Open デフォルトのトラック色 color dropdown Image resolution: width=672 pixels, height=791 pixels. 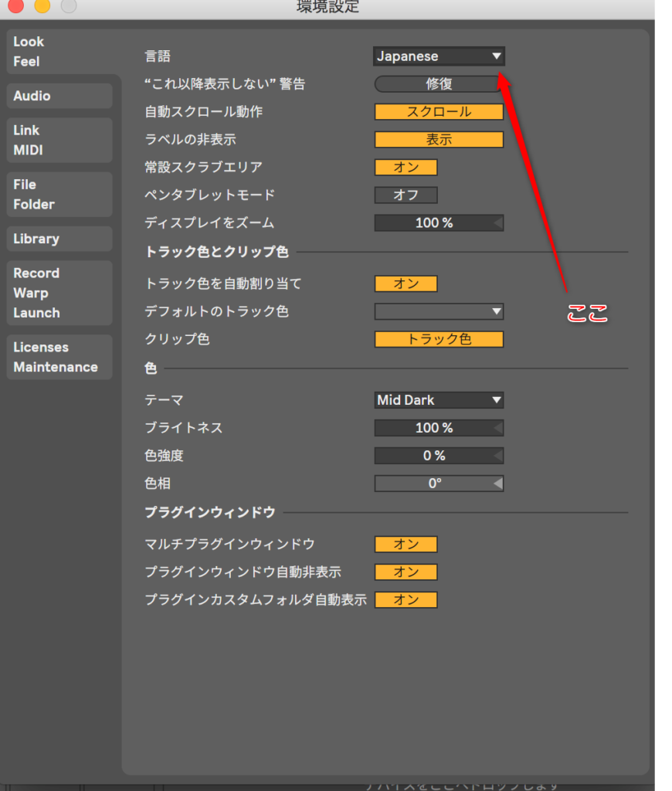coord(439,311)
